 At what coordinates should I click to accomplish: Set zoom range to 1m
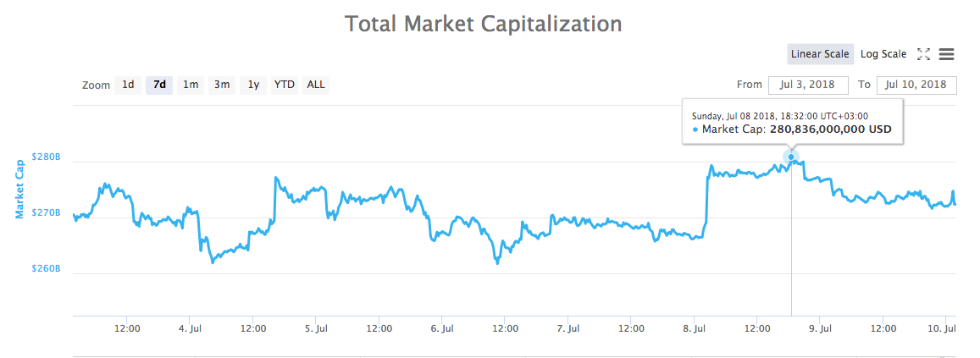pyautogui.click(x=191, y=85)
